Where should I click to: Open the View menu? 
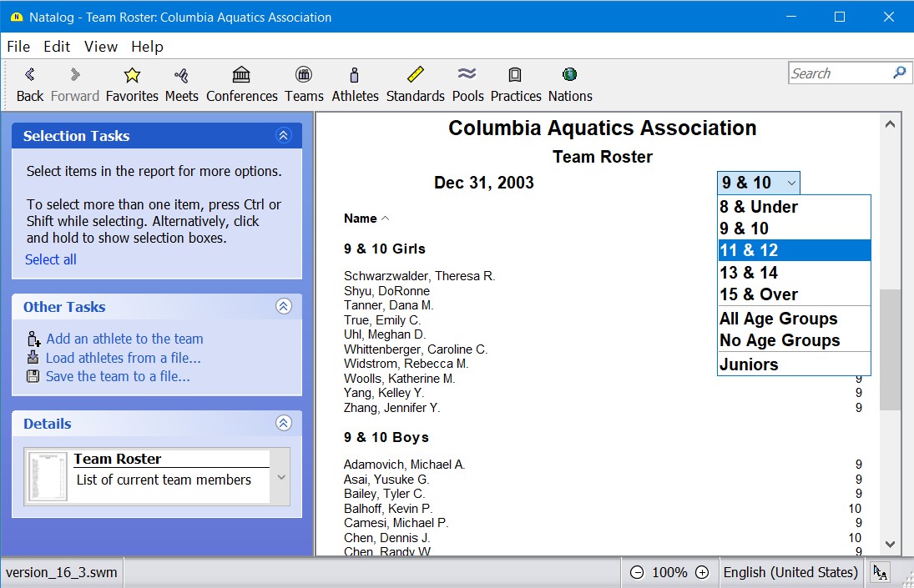click(x=100, y=47)
